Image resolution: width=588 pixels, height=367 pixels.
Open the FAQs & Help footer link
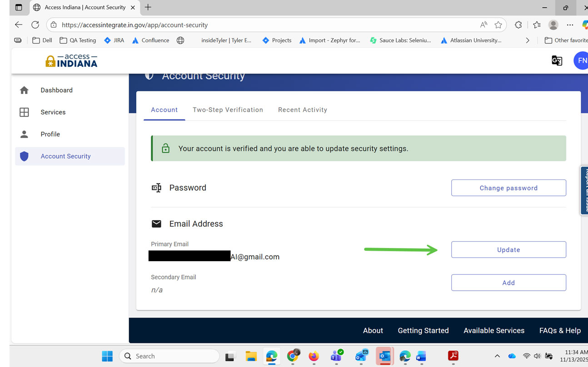(x=560, y=331)
